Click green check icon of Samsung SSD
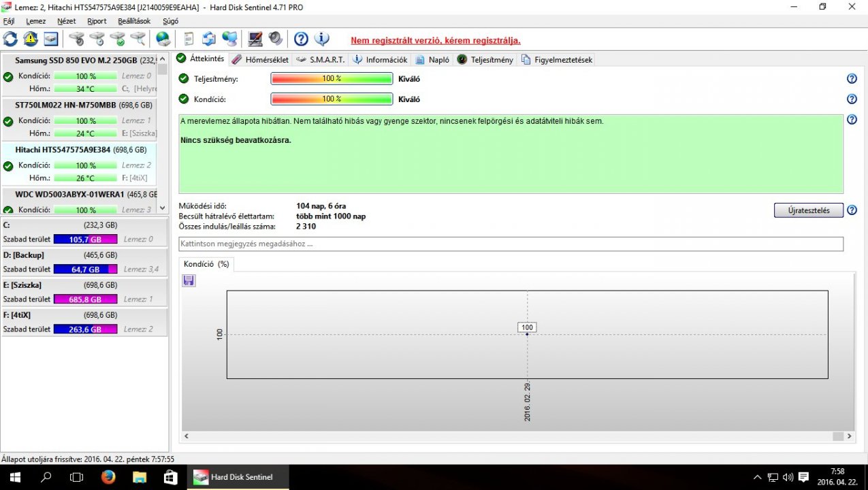The height and width of the screenshot is (490, 868). pyautogui.click(x=8, y=76)
